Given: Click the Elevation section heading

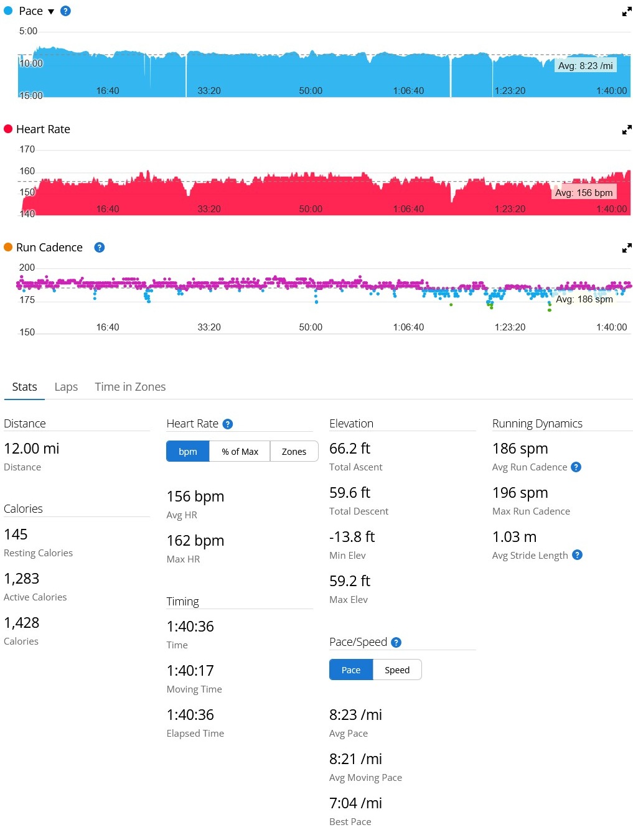Looking at the screenshot, I should (352, 424).
